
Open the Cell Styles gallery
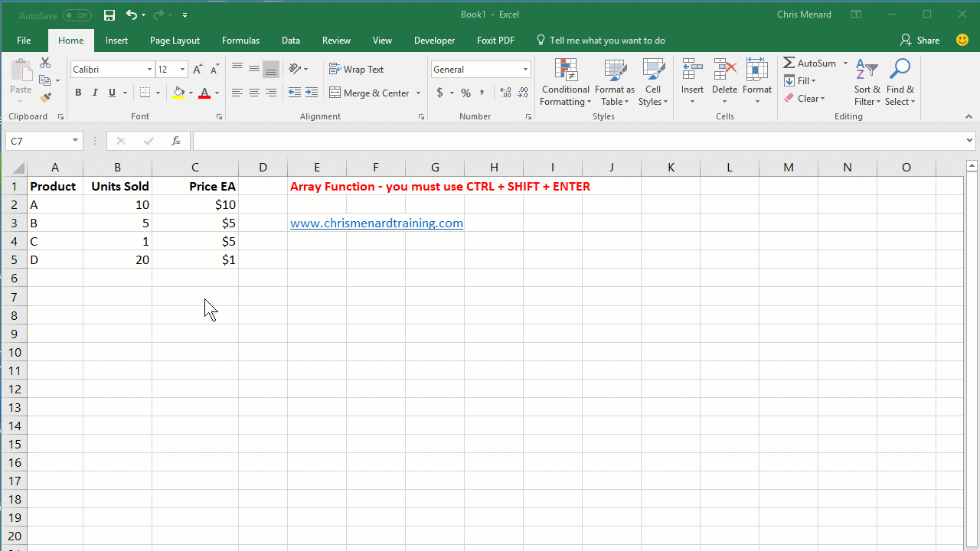coord(653,83)
